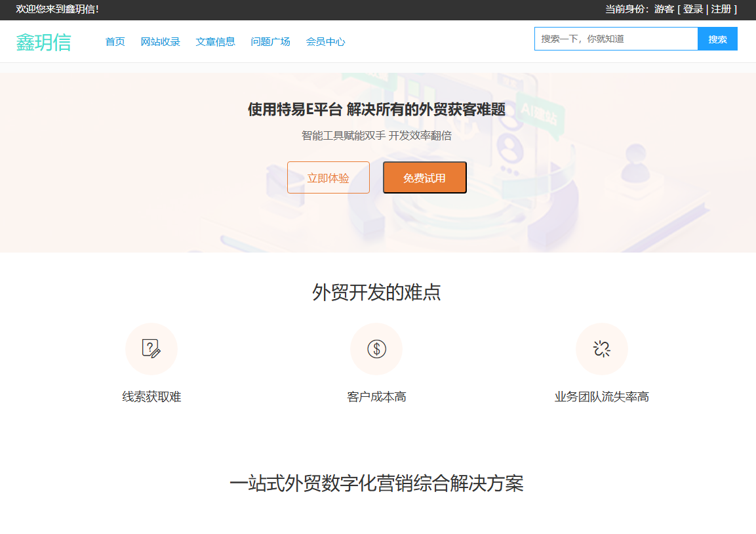
Task: Open 会员中心 from the navigation bar
Action: tap(325, 42)
